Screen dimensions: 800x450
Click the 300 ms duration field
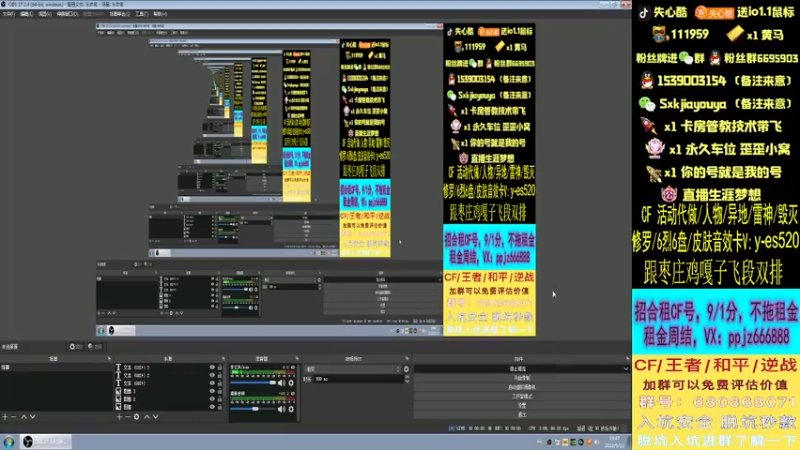click(x=358, y=379)
